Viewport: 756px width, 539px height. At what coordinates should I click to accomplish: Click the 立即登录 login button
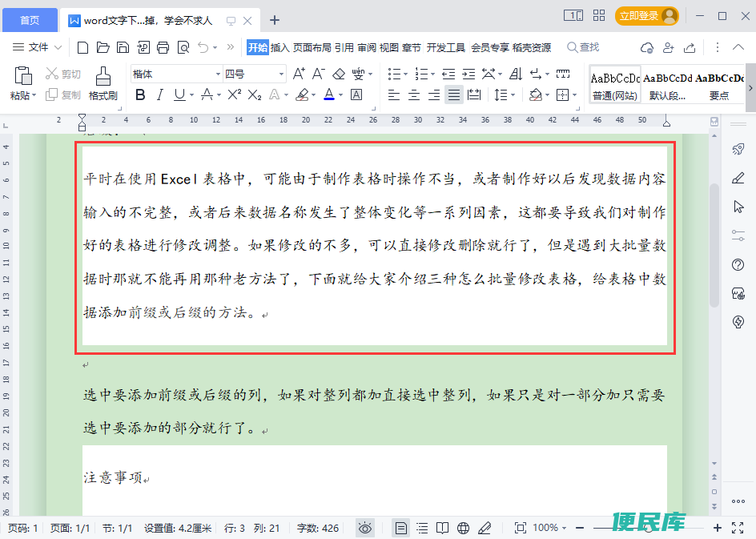[645, 16]
